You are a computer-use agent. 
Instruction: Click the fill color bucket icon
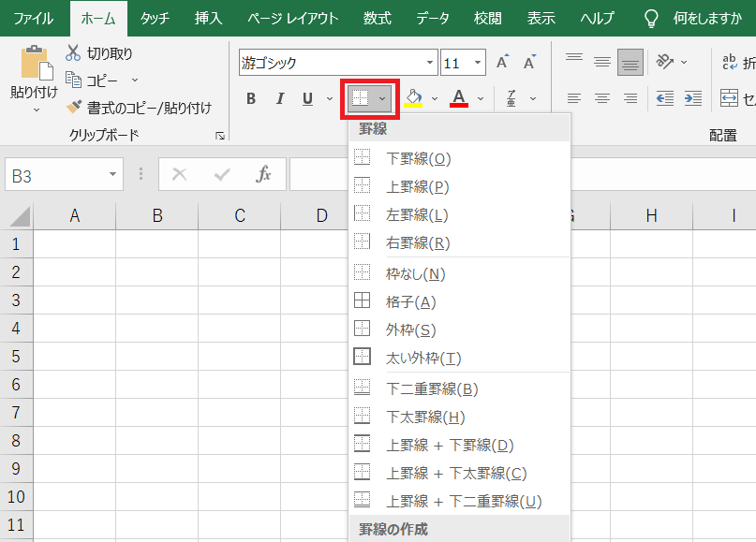click(415, 98)
